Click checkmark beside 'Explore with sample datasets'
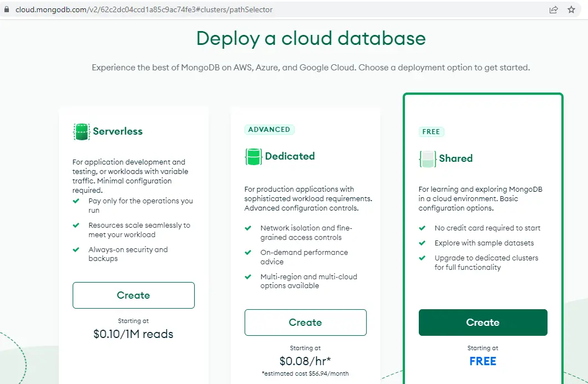 point(422,243)
